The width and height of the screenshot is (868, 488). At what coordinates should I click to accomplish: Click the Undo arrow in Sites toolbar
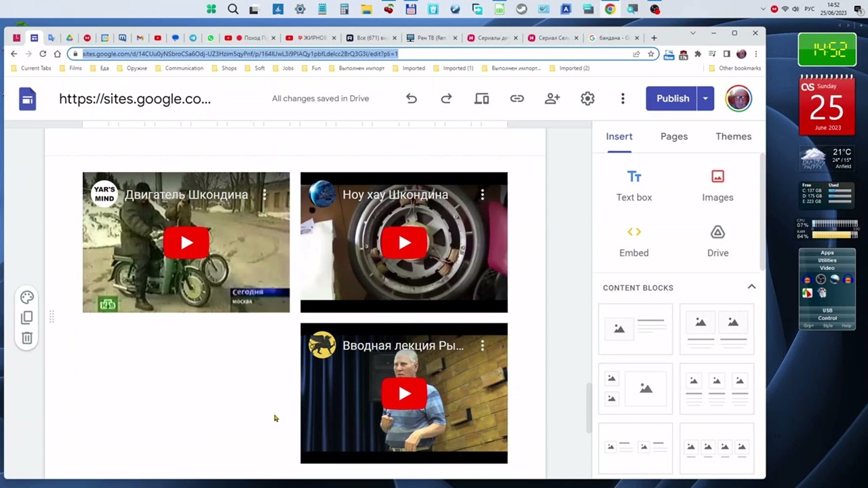click(411, 98)
